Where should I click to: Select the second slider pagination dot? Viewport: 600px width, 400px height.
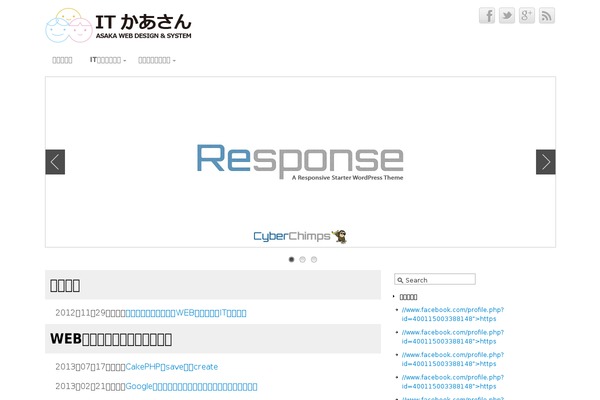302,260
